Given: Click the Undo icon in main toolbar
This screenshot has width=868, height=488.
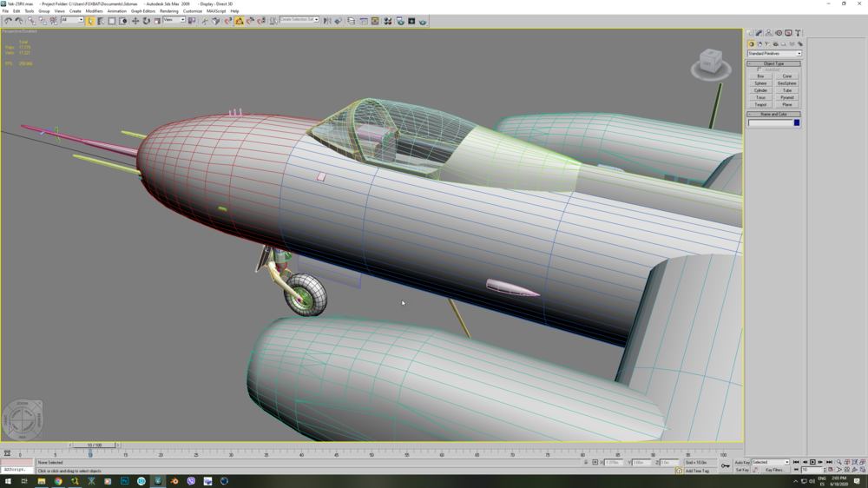Looking at the screenshot, I should [8, 21].
